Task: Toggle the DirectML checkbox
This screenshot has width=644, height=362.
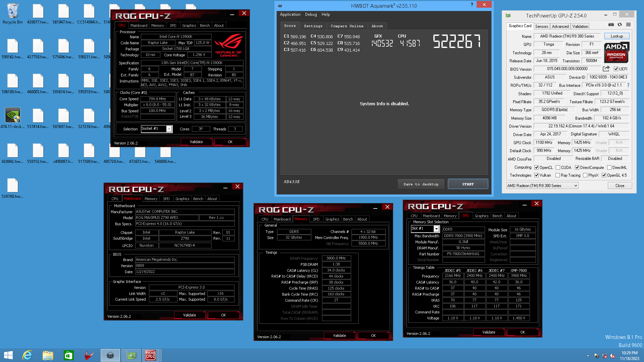Action: point(609,168)
